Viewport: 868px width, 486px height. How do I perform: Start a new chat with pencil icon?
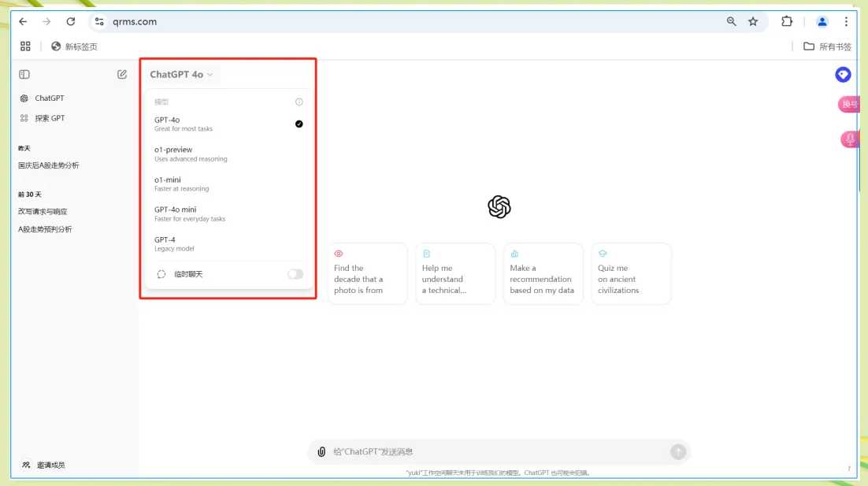[122, 74]
